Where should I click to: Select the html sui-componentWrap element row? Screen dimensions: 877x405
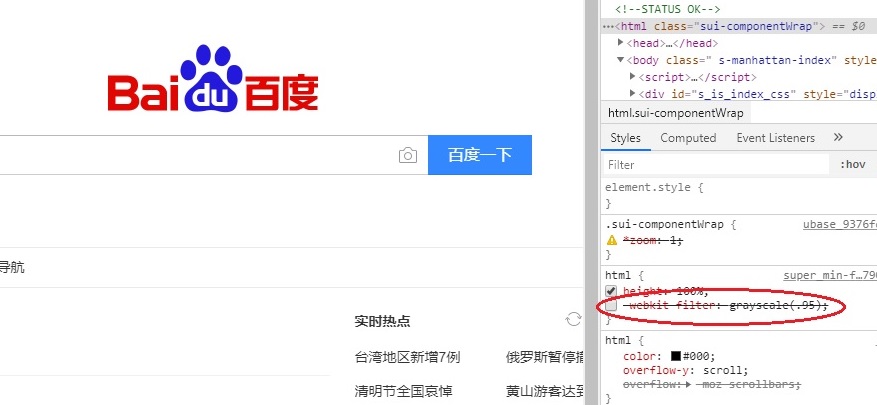point(739,26)
